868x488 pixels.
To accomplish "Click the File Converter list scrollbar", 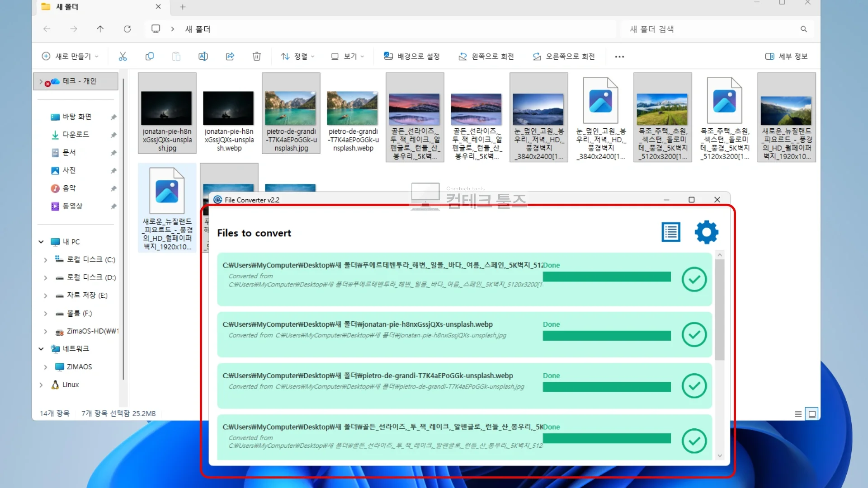I will pyautogui.click(x=720, y=310).
